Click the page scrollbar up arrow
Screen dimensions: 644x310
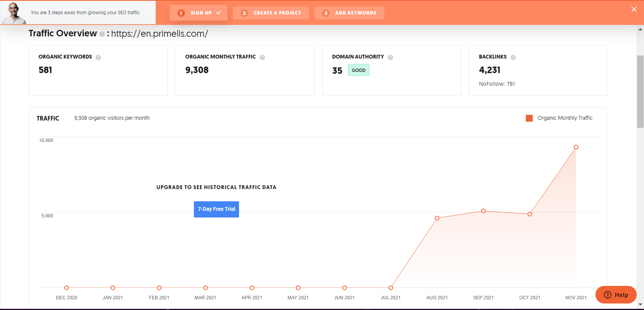640,29
